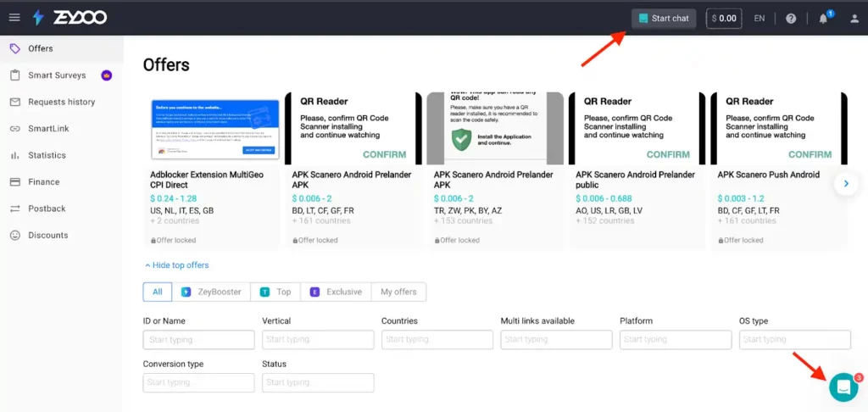Click APK Scanero Android Prelander public title
868x412 pixels.
click(x=635, y=180)
